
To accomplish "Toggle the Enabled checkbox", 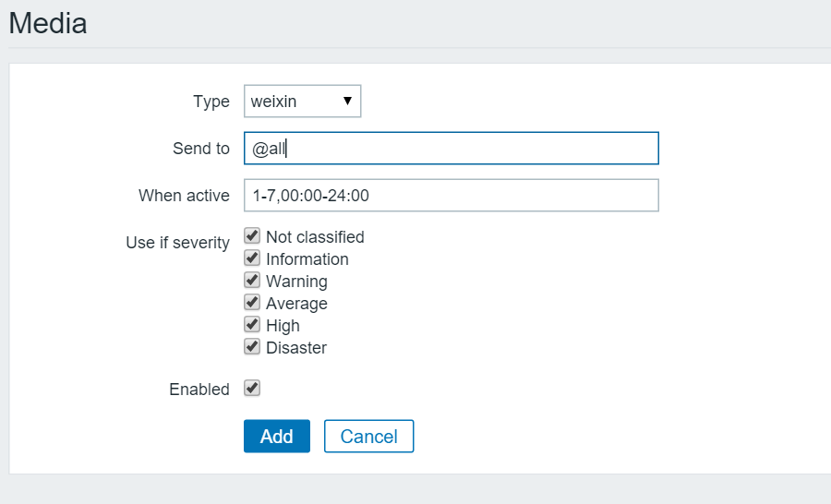I will [x=252, y=389].
